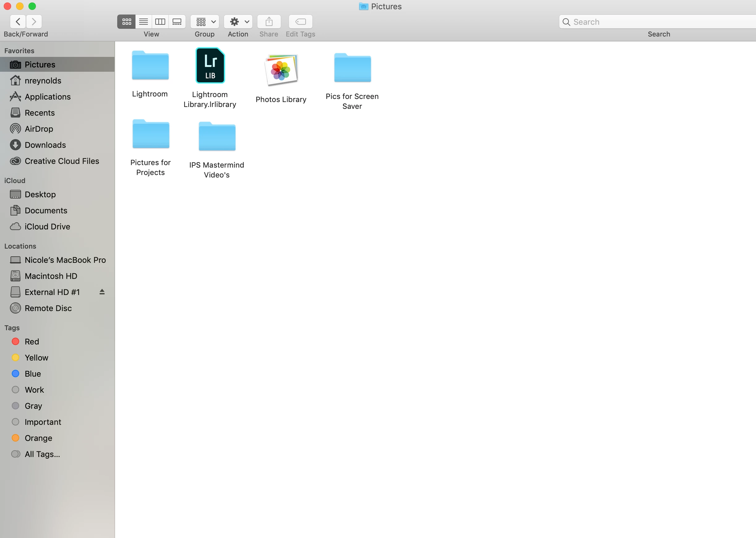Switch to list view mode
This screenshot has height=538, width=756.
144,22
